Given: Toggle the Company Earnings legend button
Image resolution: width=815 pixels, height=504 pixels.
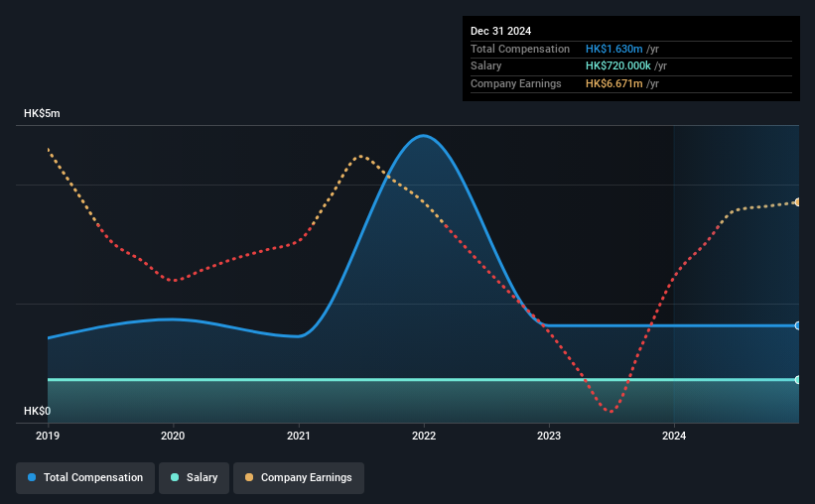Looking at the screenshot, I should tap(299, 478).
